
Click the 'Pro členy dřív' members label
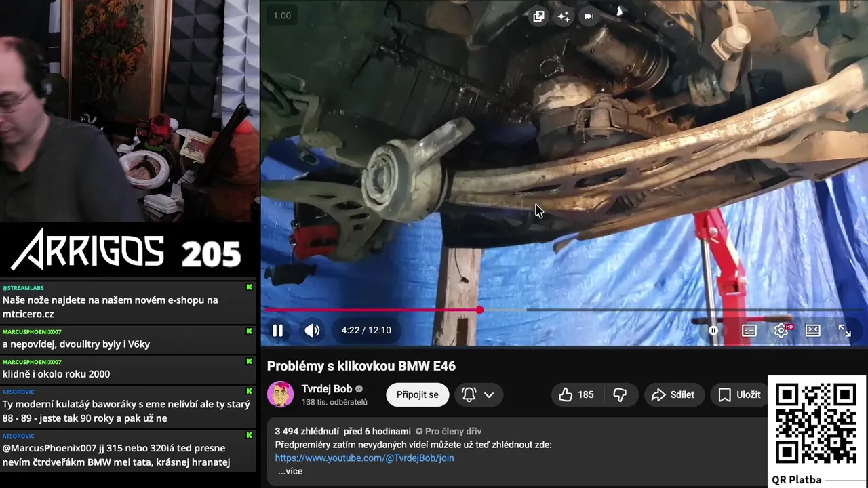pyautogui.click(x=449, y=431)
